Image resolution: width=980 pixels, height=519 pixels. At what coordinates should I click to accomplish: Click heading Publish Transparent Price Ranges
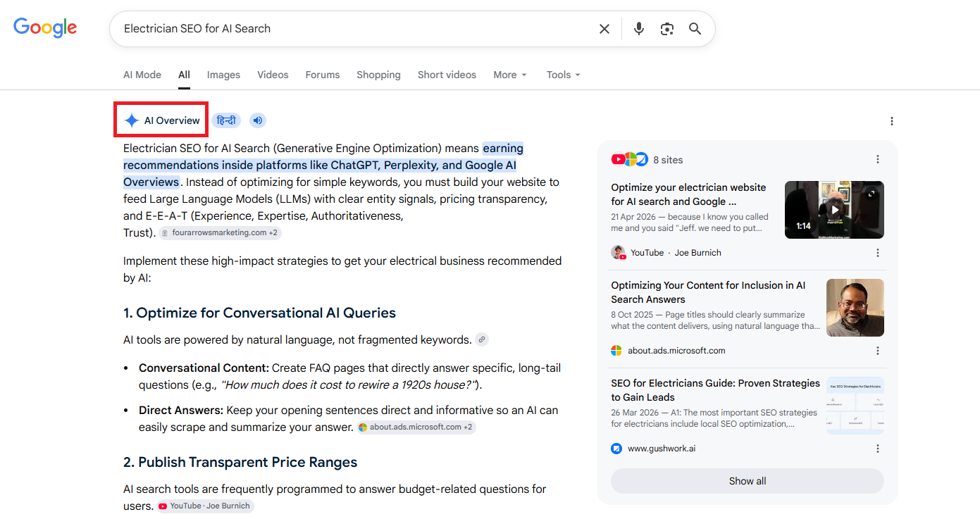tap(240, 462)
